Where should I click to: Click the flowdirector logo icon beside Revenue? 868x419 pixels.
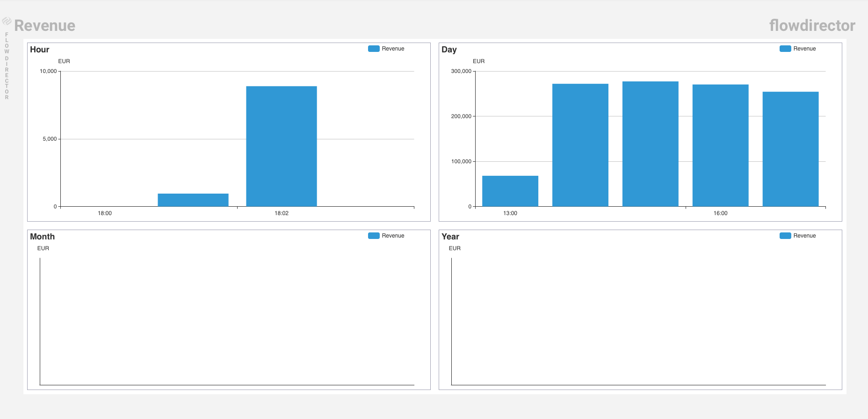7,21
